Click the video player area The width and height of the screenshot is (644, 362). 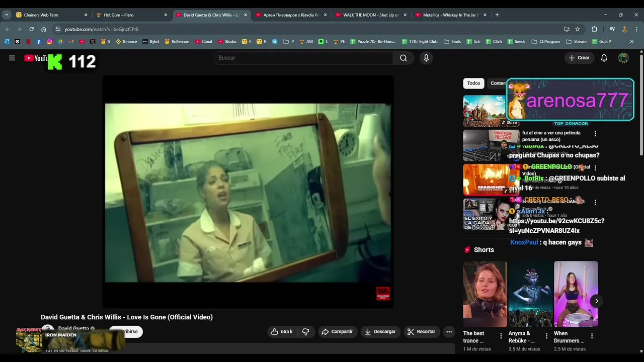click(x=248, y=192)
